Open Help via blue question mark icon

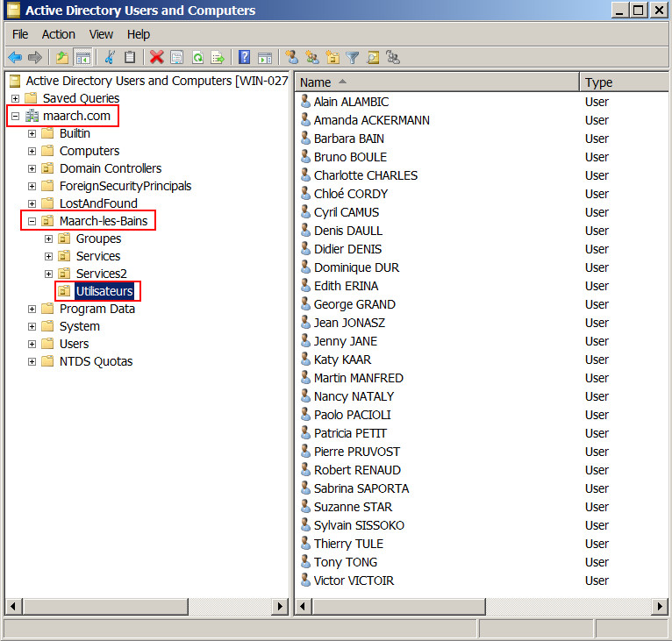coord(245,58)
